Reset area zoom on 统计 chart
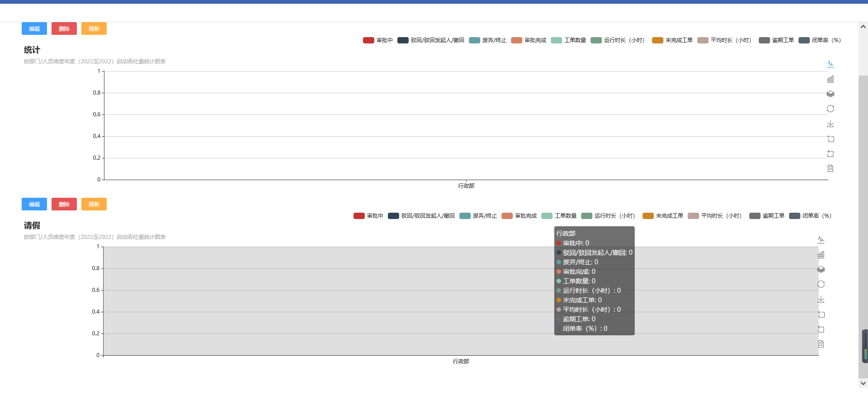The image size is (868, 405). click(x=830, y=153)
